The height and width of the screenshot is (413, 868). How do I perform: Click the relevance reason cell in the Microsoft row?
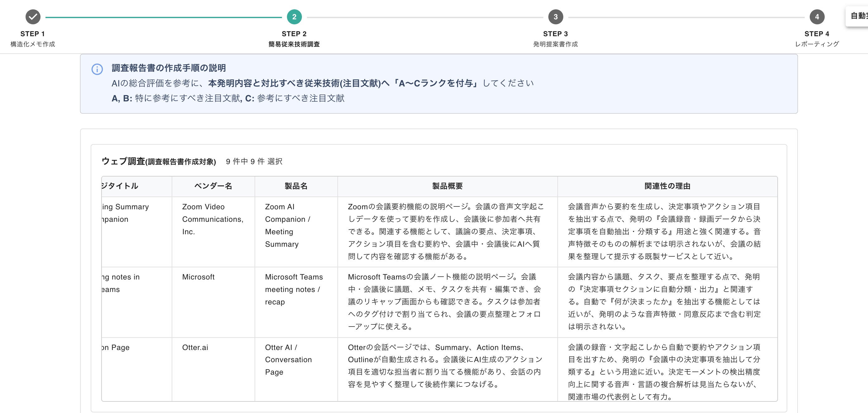(667, 302)
